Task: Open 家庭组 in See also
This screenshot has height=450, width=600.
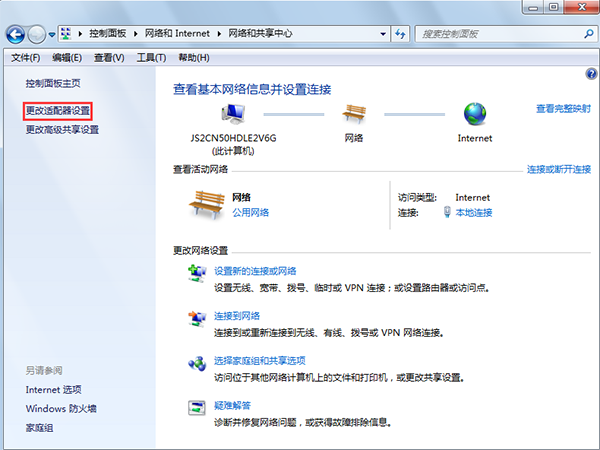Action: point(39,428)
